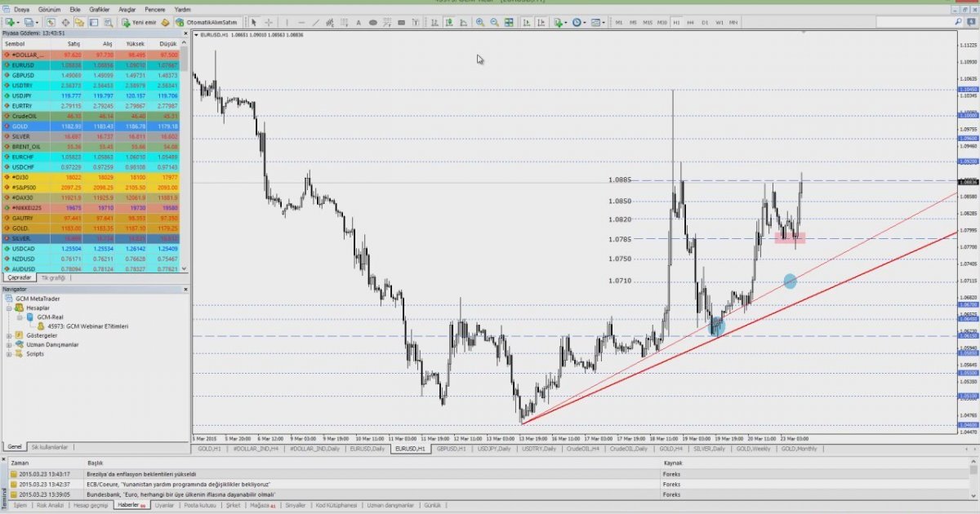Toggle the Market Watch window icon
Viewport: 980px width, 514px height.
(x=51, y=23)
